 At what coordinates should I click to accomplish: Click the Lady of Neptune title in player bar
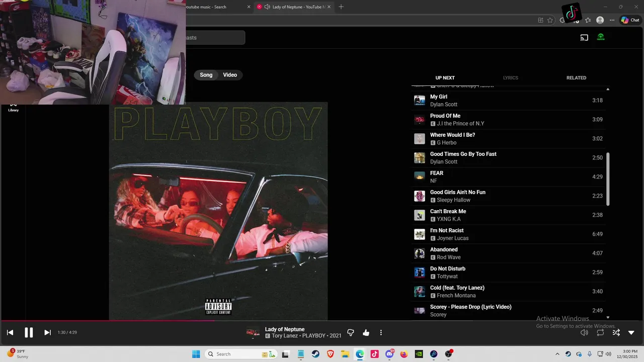[x=285, y=329]
